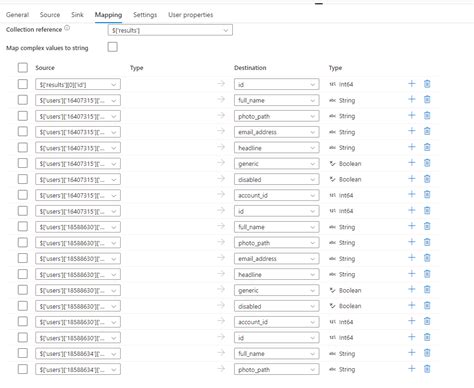Show info tooltip for Collection reference
Screen dimensions: 474x388
click(67, 28)
